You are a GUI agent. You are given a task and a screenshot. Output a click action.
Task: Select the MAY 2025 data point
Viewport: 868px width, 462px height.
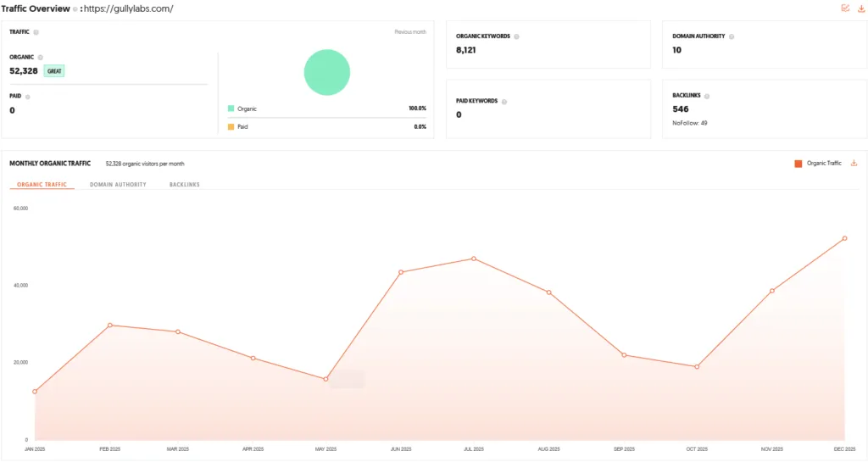click(x=325, y=380)
